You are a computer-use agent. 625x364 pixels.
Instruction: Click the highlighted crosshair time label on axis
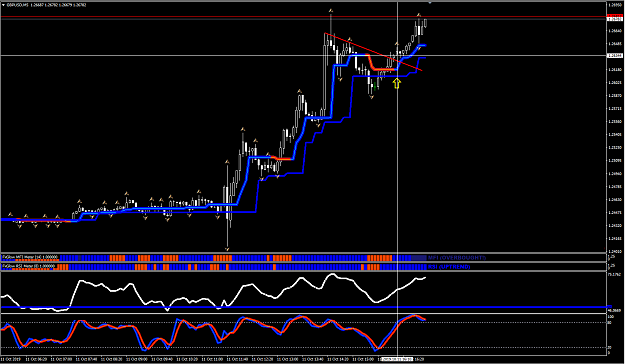coord(397,359)
